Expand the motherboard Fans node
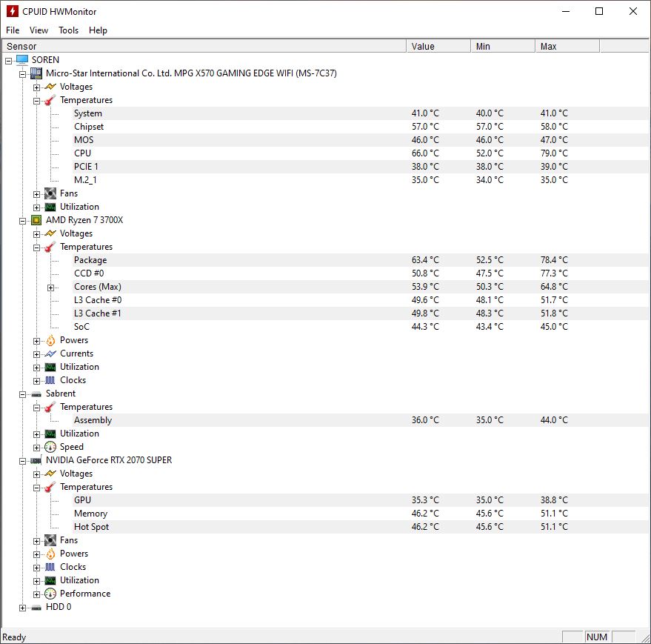Screen dimensions: 651x644 [x=36, y=195]
